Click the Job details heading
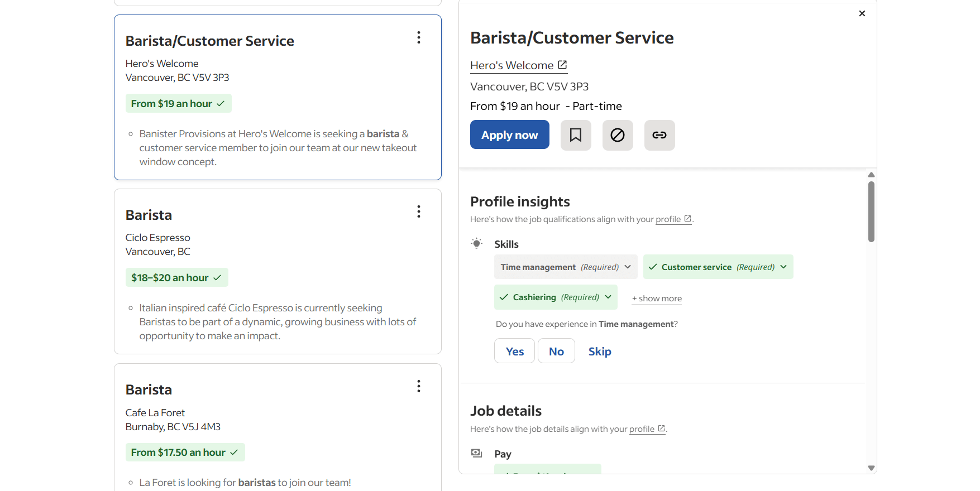Screen dimensions: 980x491 point(506,411)
